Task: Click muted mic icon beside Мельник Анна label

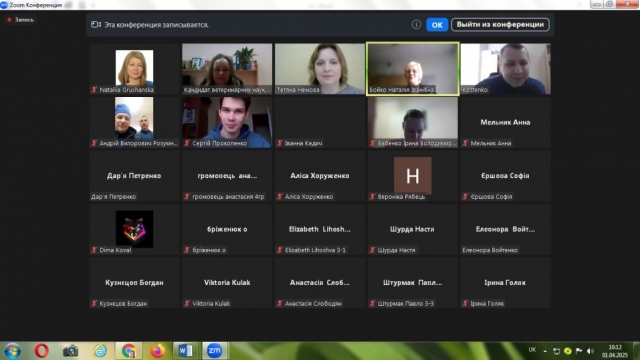Action: (465, 143)
